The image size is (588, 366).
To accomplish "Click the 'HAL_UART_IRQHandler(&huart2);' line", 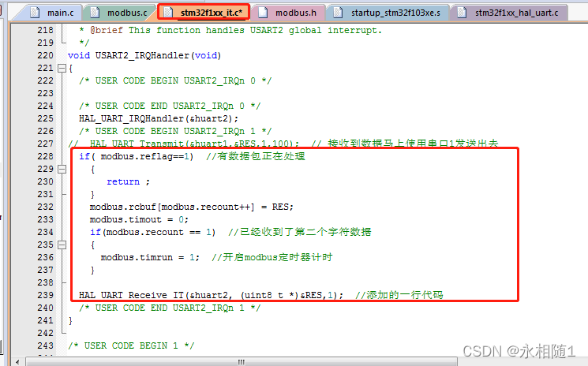I will coord(159,119).
